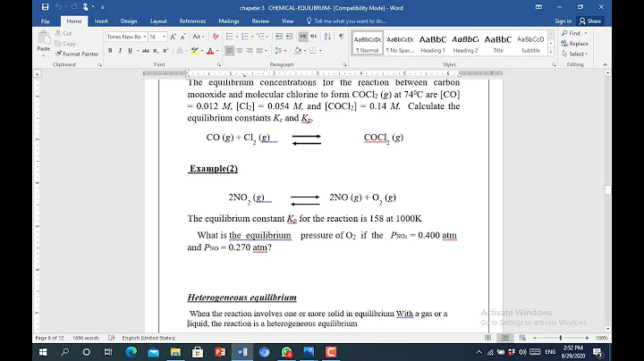This screenshot has height=361, width=644.
Task: Switch to the References tab
Action: pos(192,21)
